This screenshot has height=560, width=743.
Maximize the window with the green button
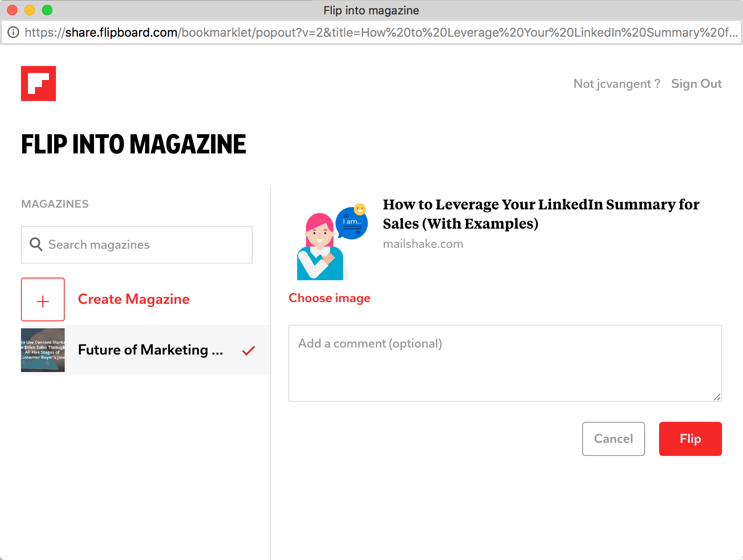click(x=47, y=10)
